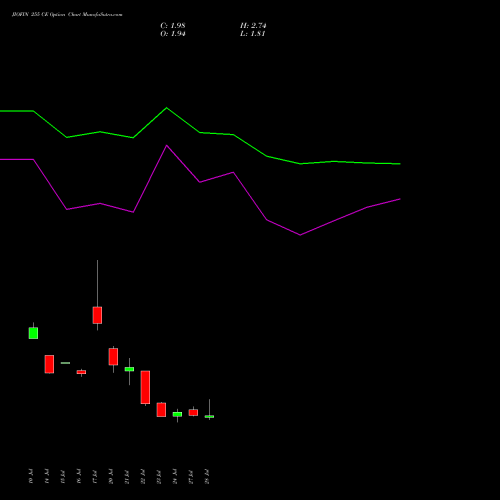The height and width of the screenshot is (500, 500).
Task: Select the first green candlestick
Action: pos(33,333)
